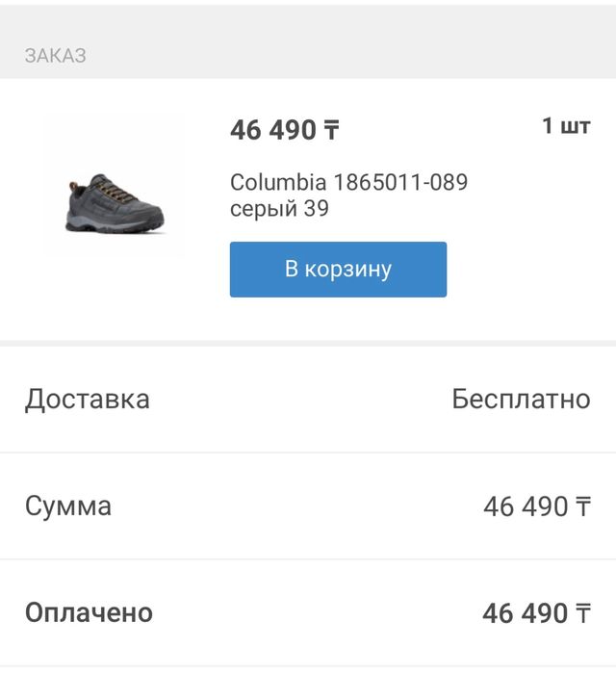Click the серый color text

coord(263,208)
